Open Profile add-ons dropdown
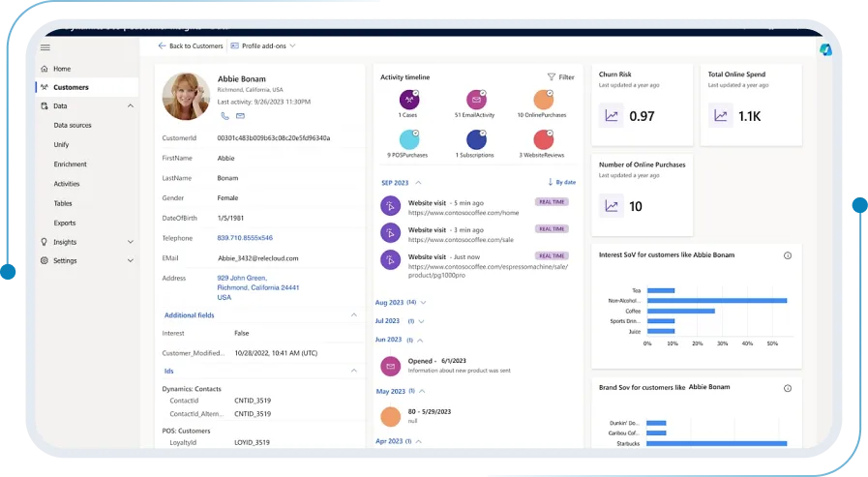The height and width of the screenshot is (477, 868). (263, 45)
